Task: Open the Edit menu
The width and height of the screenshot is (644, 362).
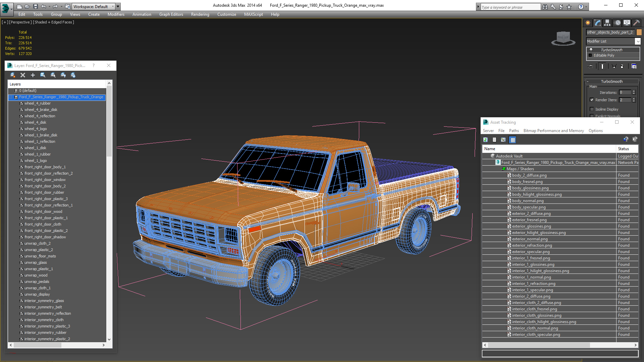Action: pyautogui.click(x=22, y=14)
